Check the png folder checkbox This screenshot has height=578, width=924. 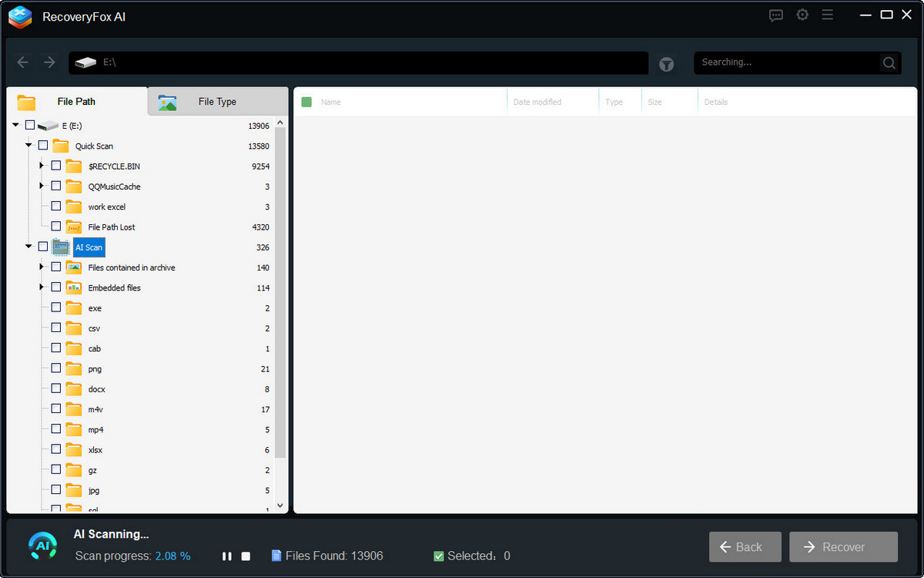[x=55, y=368]
